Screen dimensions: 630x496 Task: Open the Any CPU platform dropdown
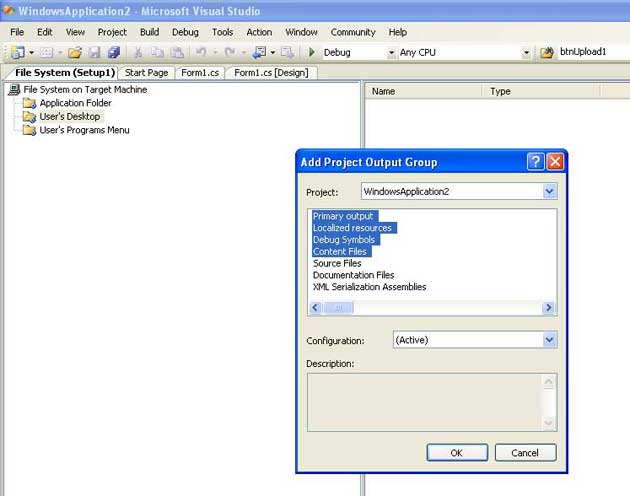pyautogui.click(x=526, y=53)
